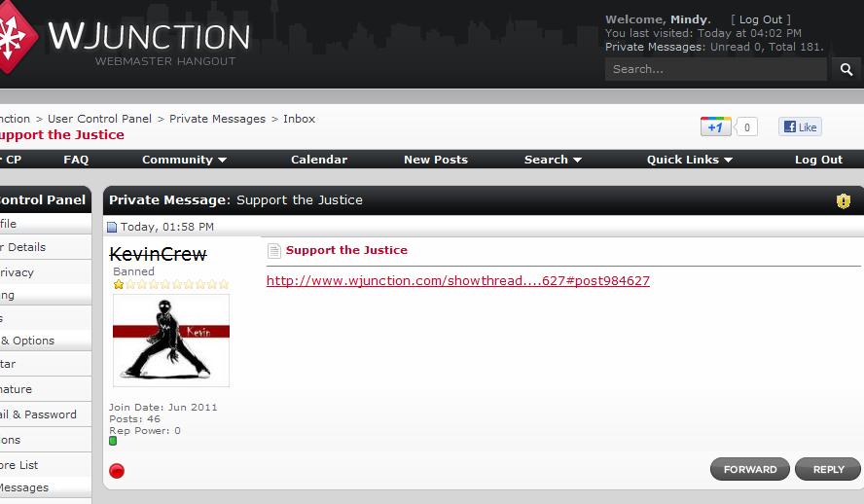Viewport: 864px width, 504px height.
Task: Click the red offline status icon
Action: tap(117, 471)
